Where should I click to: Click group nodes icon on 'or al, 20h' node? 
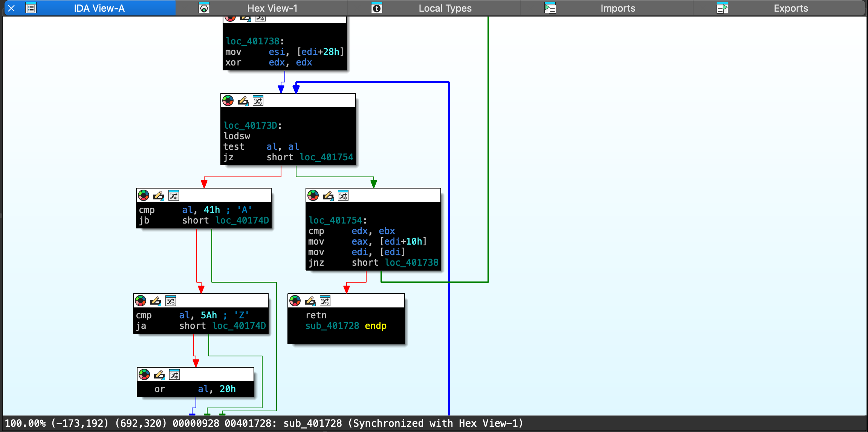coord(174,374)
